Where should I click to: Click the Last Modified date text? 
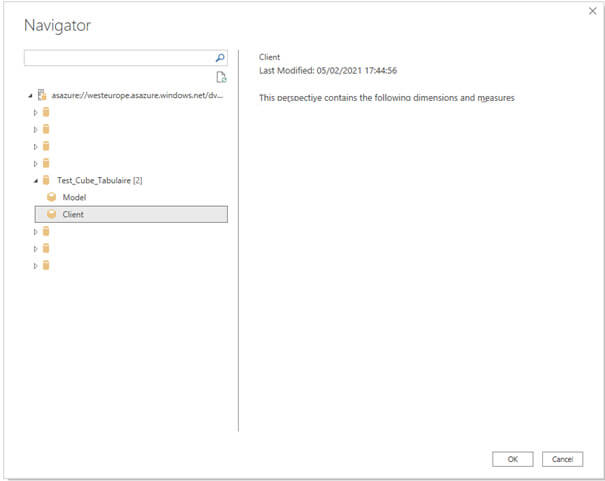[328, 71]
